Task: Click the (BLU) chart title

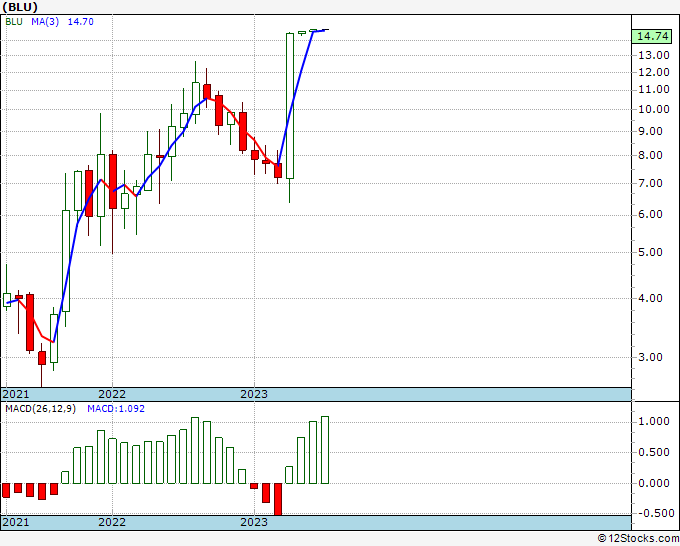Action: tap(20, 7)
